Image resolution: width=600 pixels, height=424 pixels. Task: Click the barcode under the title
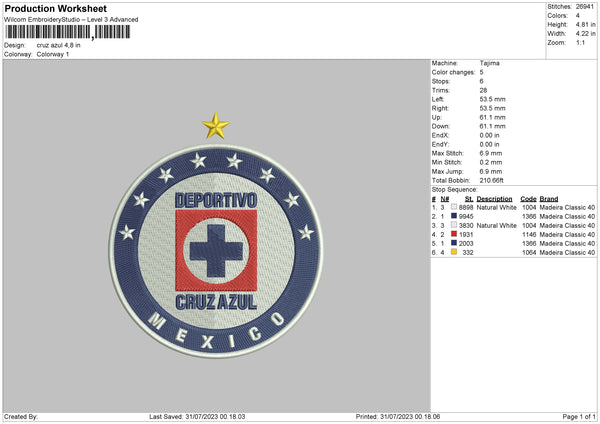67,32
